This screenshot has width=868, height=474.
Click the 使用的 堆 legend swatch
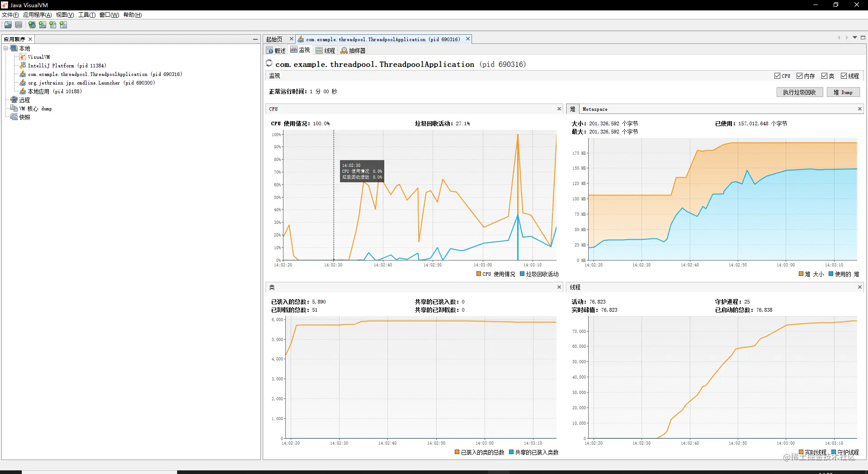click(x=831, y=274)
